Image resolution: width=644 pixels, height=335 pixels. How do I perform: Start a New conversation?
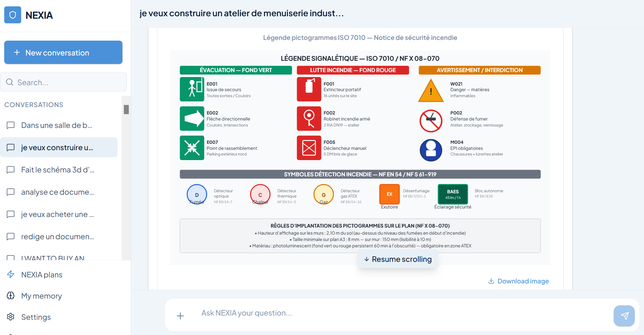coord(63,52)
